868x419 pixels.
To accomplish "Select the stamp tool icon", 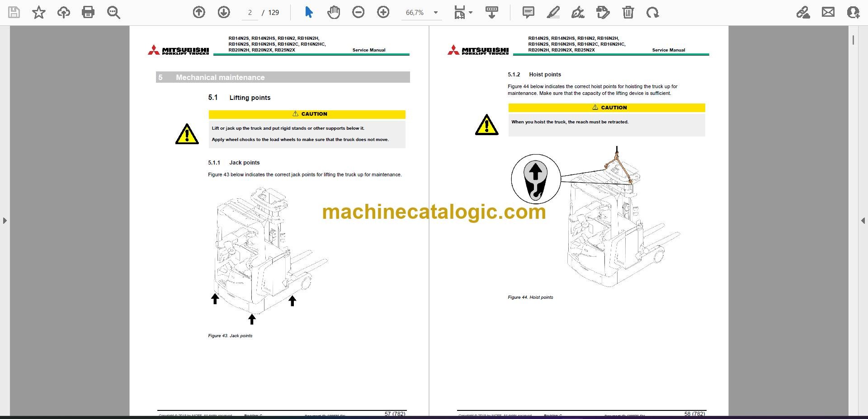I will tap(603, 12).
